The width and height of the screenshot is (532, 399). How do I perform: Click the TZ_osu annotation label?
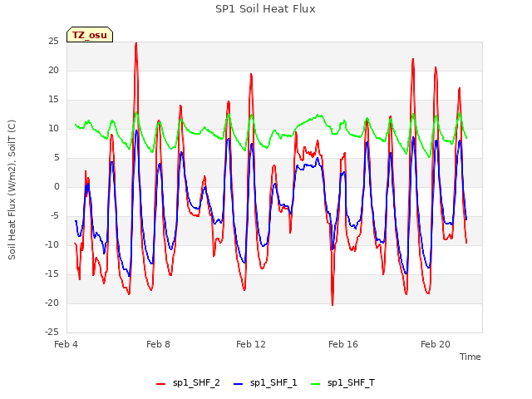90,35
